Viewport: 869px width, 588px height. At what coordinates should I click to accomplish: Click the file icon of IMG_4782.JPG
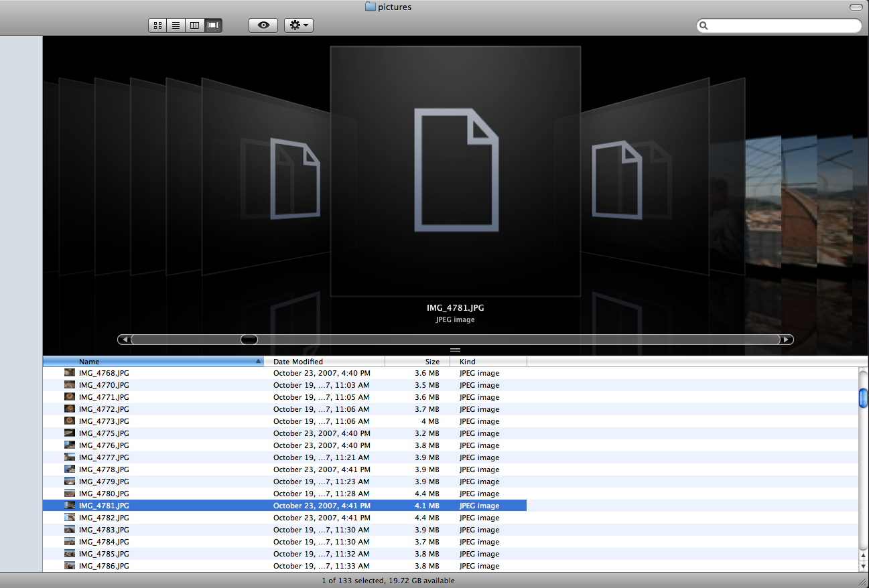(70, 518)
